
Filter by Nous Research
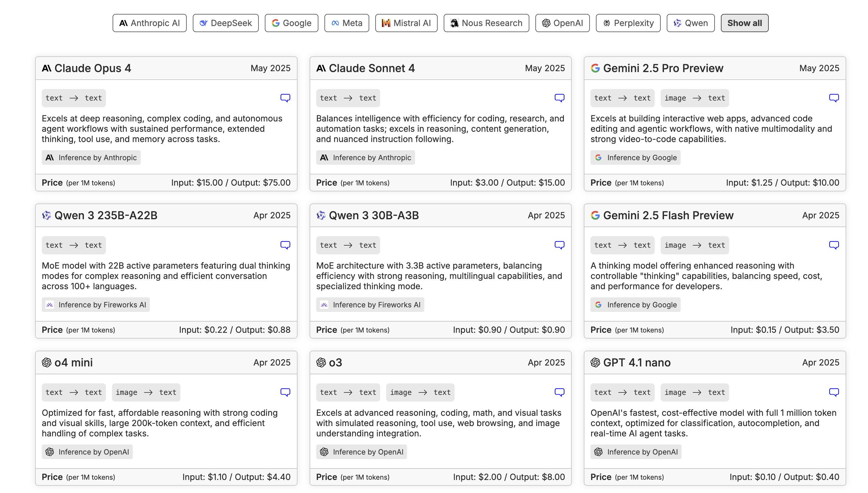(486, 23)
